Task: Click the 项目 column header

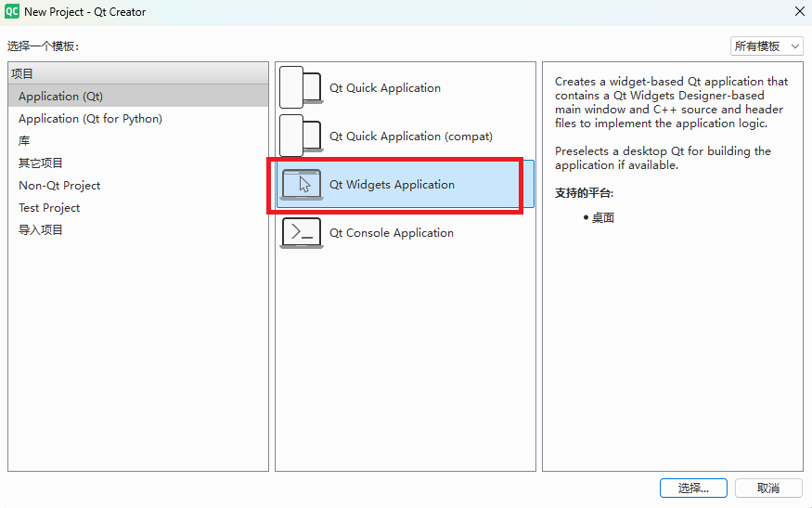Action: point(138,73)
